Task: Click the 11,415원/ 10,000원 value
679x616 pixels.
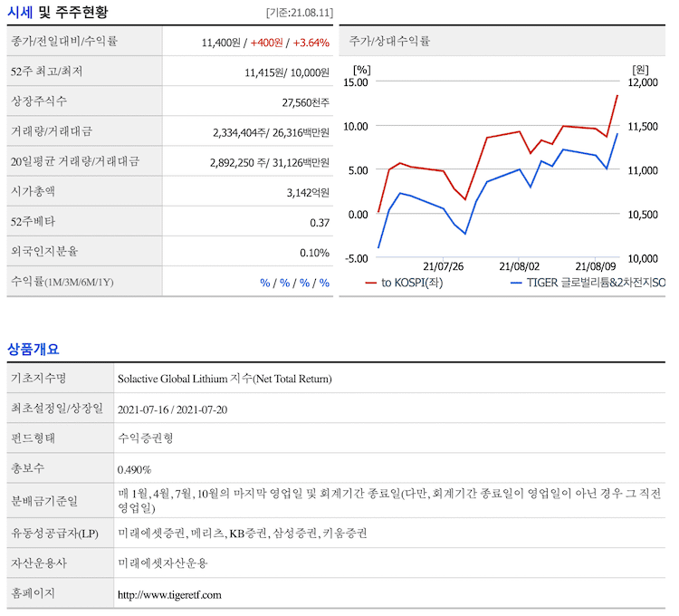Action: (x=287, y=72)
